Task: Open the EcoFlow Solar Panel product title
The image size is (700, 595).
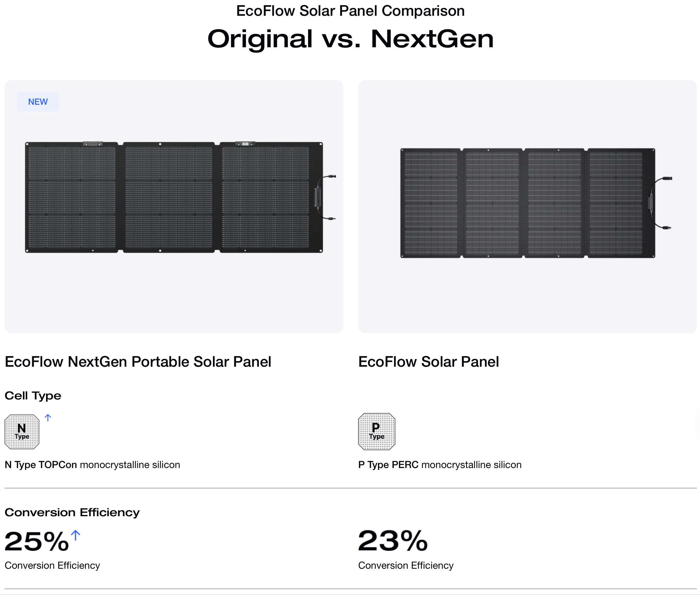Action: 428,361
